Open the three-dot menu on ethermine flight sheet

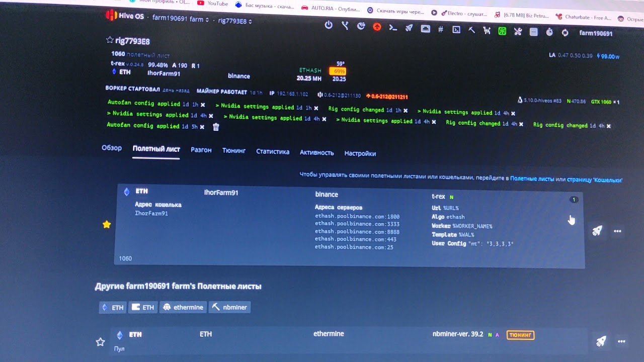click(x=621, y=341)
